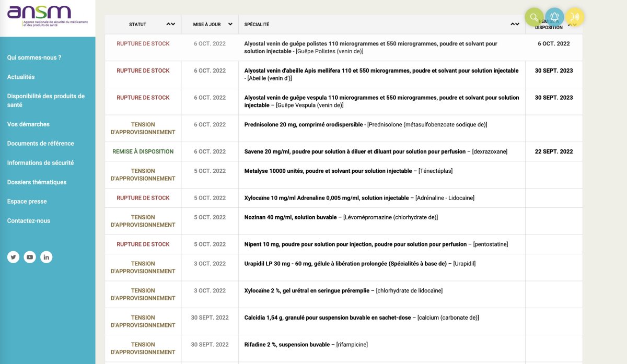Open Xylocaïne 10 mg/ml Adrenaline entry
The height and width of the screenshot is (364, 627).
coord(359,198)
